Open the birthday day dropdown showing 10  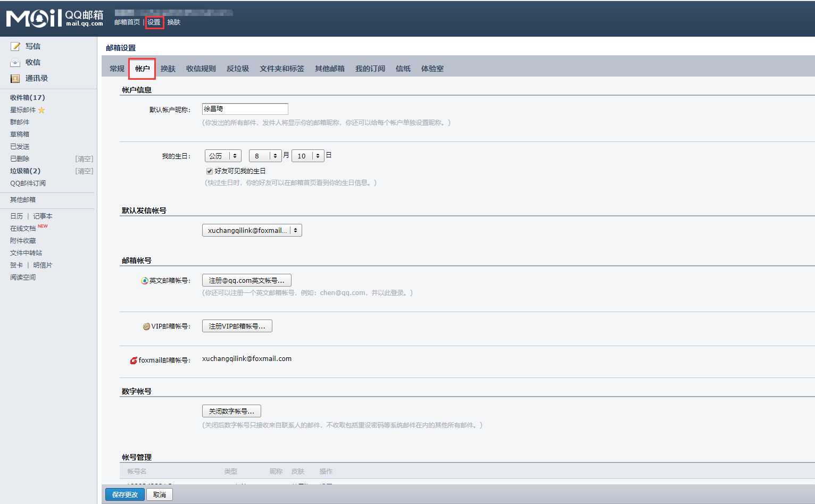[307, 156]
